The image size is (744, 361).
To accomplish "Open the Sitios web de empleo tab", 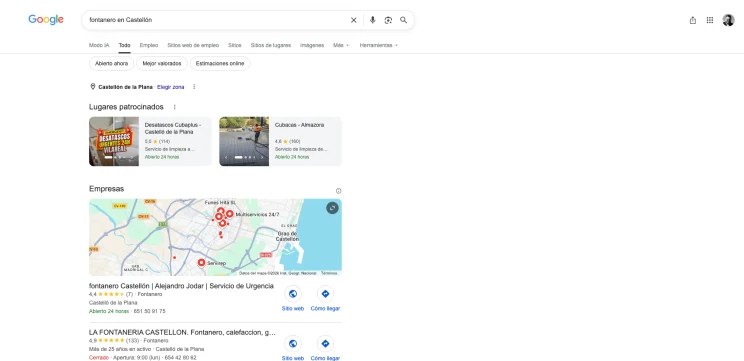I will coord(193,45).
